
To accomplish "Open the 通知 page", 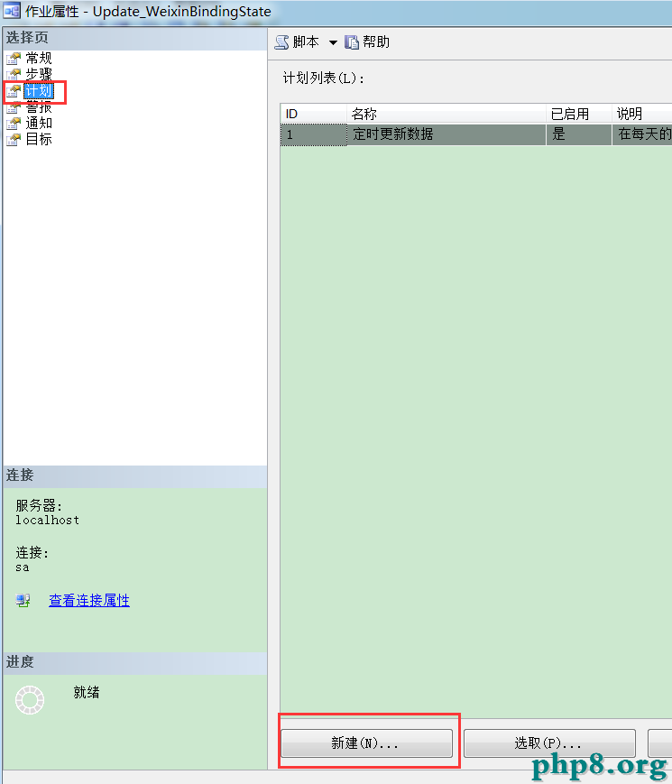I will [39, 123].
